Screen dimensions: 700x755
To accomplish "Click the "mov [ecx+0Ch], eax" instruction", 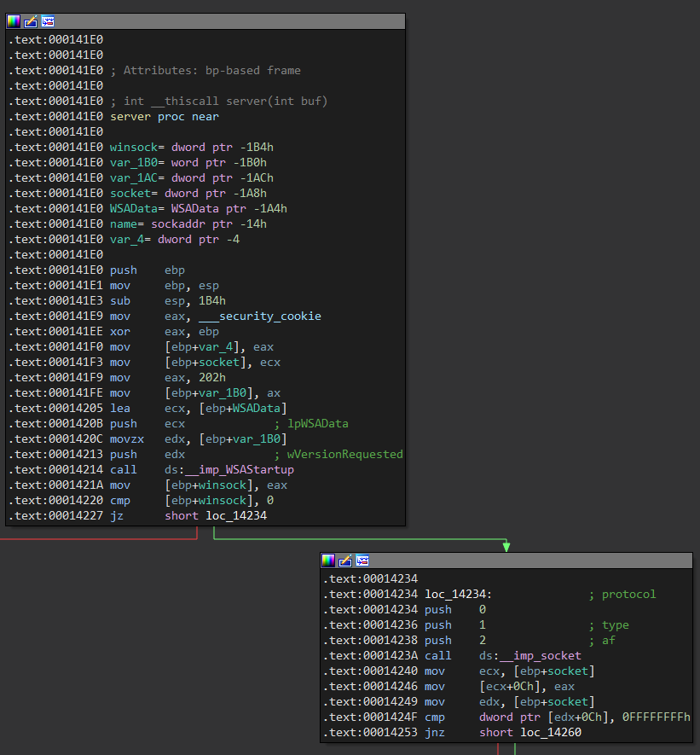I will 500,687.
